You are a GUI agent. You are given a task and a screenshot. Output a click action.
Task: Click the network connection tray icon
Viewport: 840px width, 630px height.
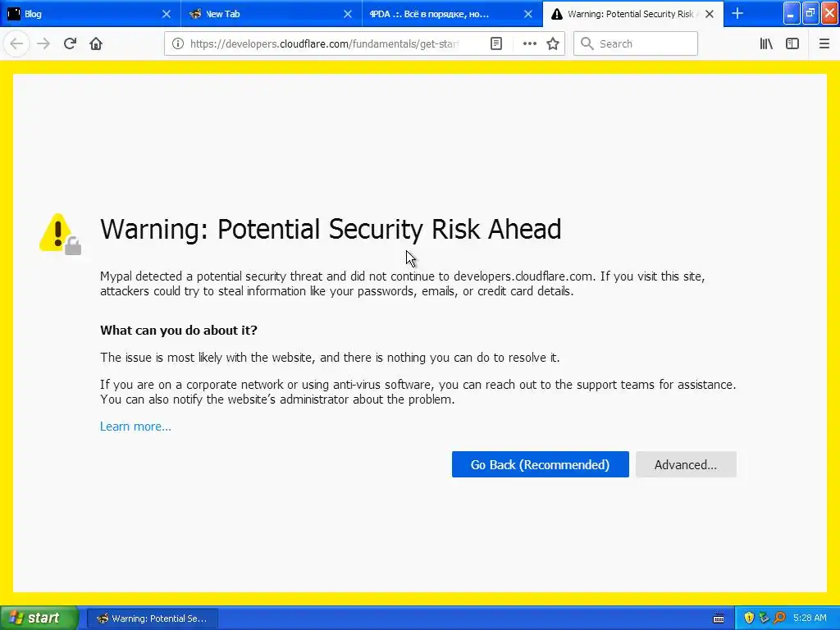[x=764, y=619]
